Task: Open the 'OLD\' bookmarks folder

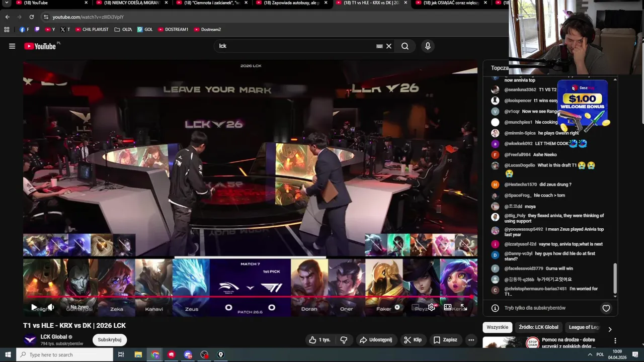Action: pyautogui.click(x=123, y=30)
